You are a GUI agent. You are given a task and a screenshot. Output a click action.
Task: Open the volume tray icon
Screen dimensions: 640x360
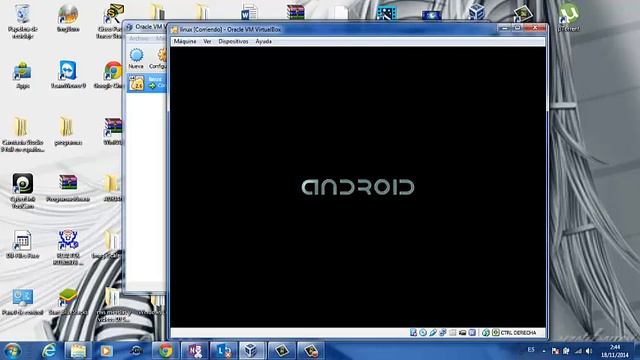[x=589, y=351]
